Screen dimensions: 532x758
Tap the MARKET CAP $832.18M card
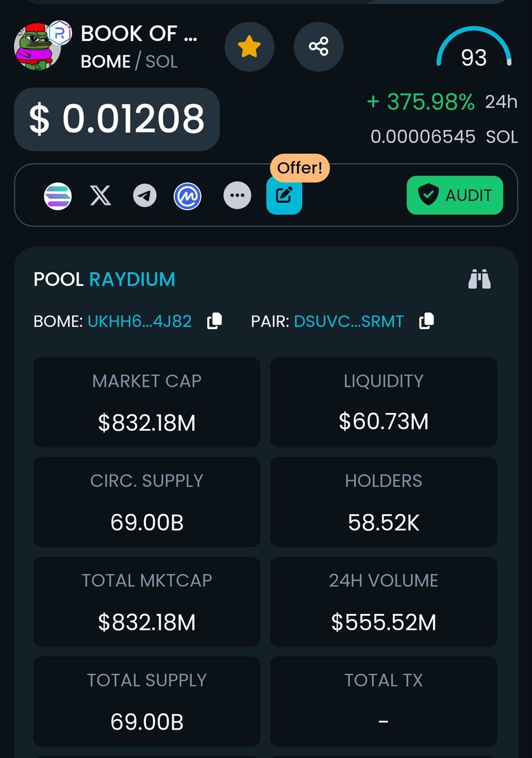point(147,402)
